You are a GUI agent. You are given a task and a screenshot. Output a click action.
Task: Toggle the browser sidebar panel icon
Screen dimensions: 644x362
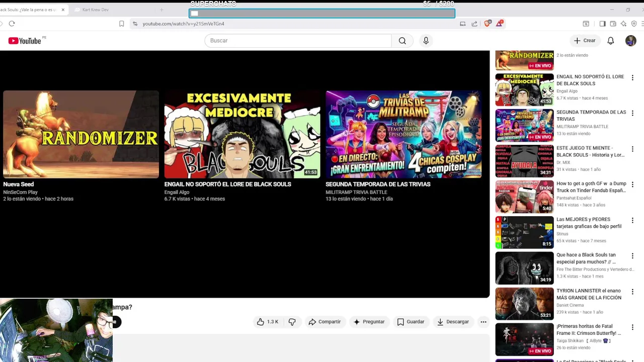tap(602, 24)
